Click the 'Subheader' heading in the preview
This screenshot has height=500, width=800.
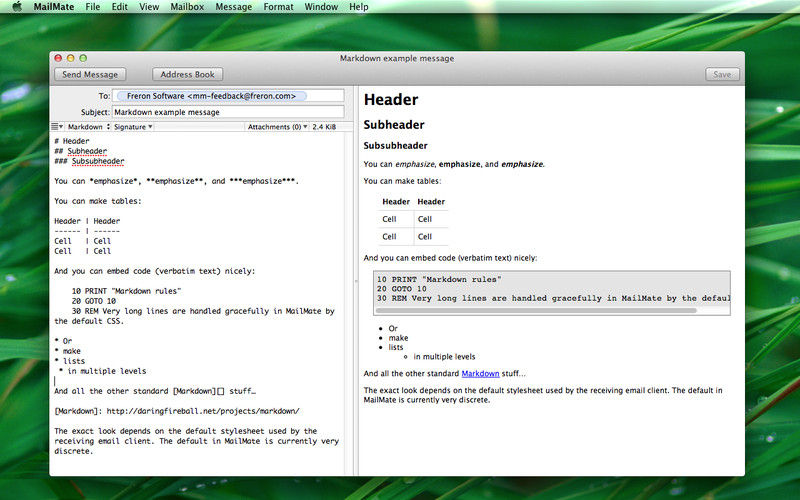click(x=394, y=124)
